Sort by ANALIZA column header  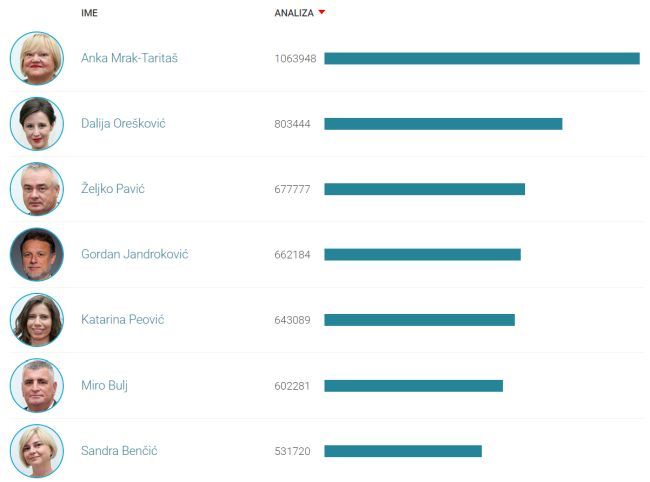click(x=293, y=13)
